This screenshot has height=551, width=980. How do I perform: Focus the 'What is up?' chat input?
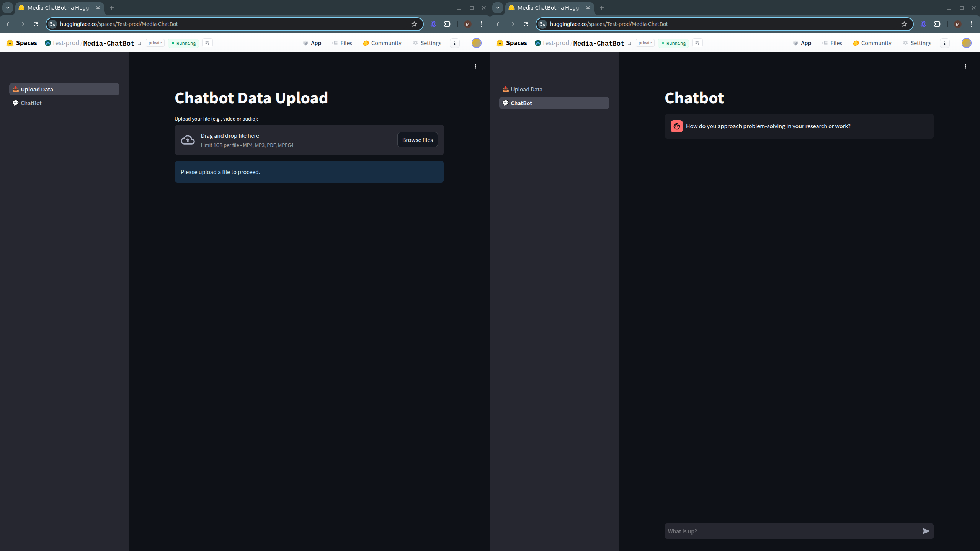(x=789, y=531)
